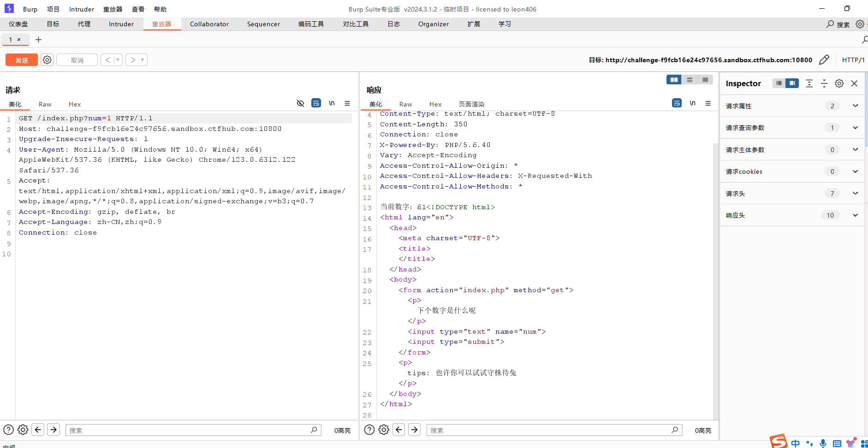This screenshot has width=868, height=448.
Task: Switch to the Collaborator tab
Action: coord(209,24)
